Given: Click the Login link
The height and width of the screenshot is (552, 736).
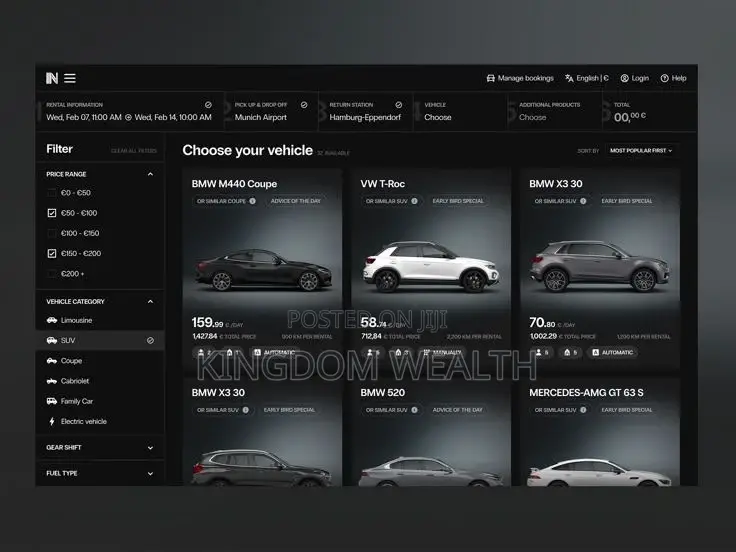Looking at the screenshot, I should [635, 78].
